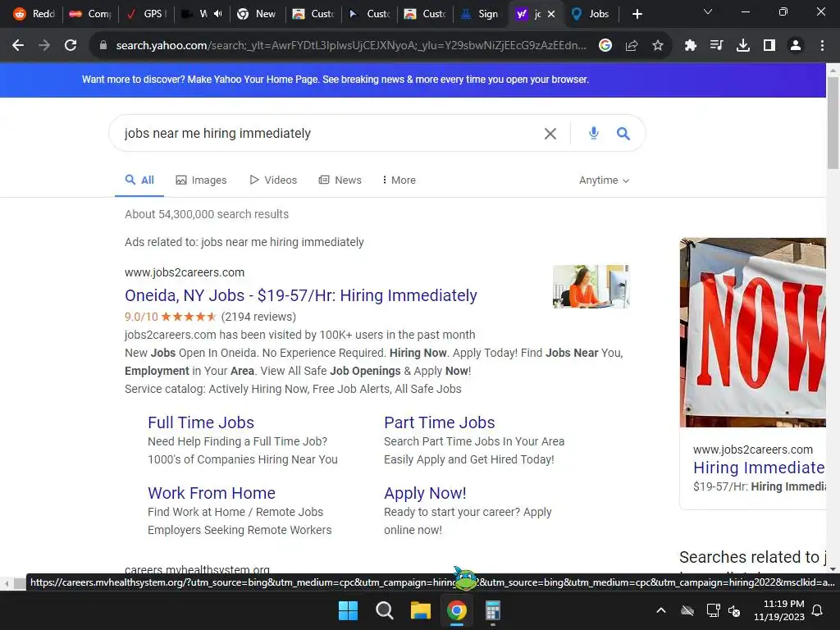Viewport: 840px width, 630px height.
Task: Open the Anytime time filter dropdown
Action: (x=604, y=180)
